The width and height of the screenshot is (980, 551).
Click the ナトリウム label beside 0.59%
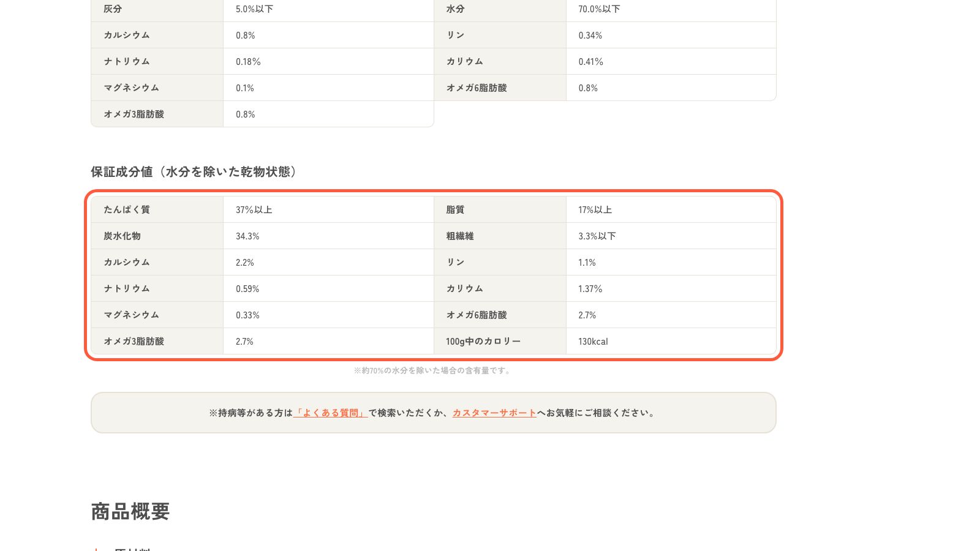pyautogui.click(x=126, y=289)
